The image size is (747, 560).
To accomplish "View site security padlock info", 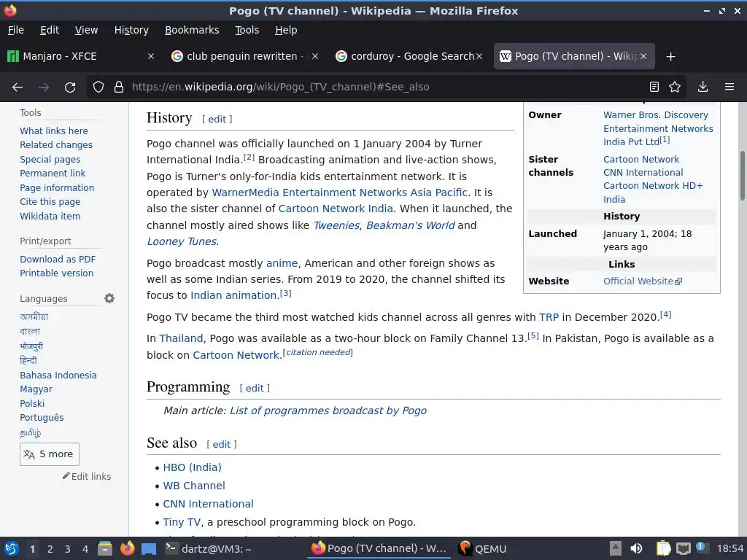I will (119, 87).
